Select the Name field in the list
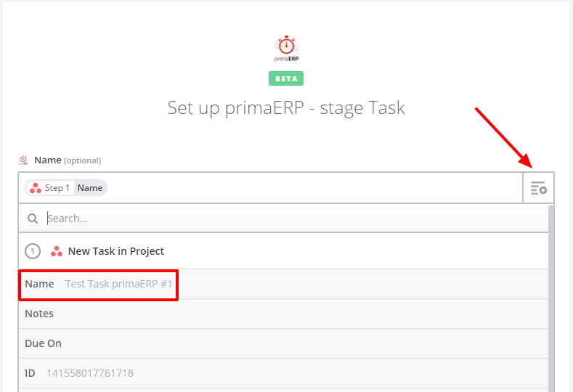The width and height of the screenshot is (573, 392). click(x=283, y=285)
